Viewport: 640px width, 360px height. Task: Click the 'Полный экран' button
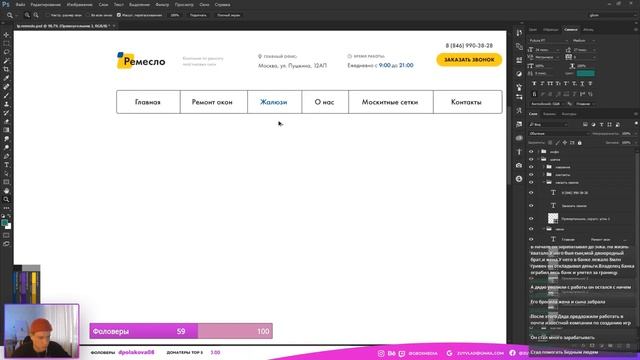(x=229, y=15)
